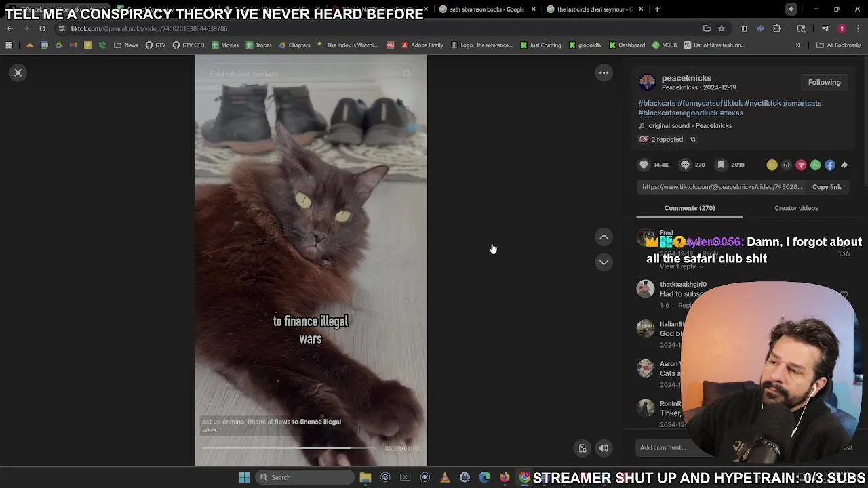Image resolution: width=868 pixels, height=488 pixels.
Task: Seek on the video progress bar
Action: point(288,449)
